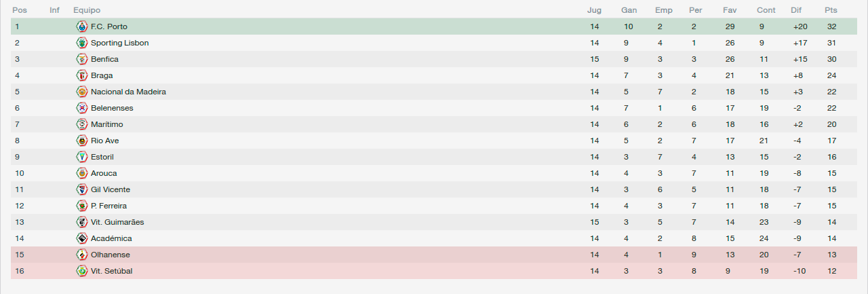The width and height of the screenshot is (868, 294).
Task: Sort standings by Pos column header
Action: pos(19,10)
